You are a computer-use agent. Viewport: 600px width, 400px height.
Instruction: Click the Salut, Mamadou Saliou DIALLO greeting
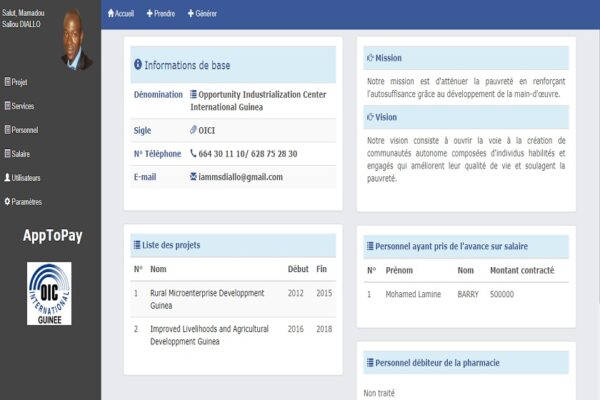[x=23, y=18]
